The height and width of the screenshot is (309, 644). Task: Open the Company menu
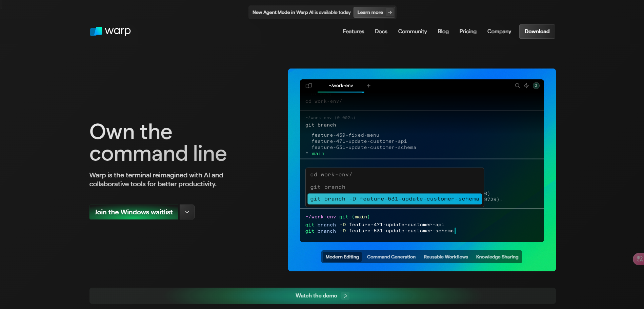pyautogui.click(x=499, y=32)
